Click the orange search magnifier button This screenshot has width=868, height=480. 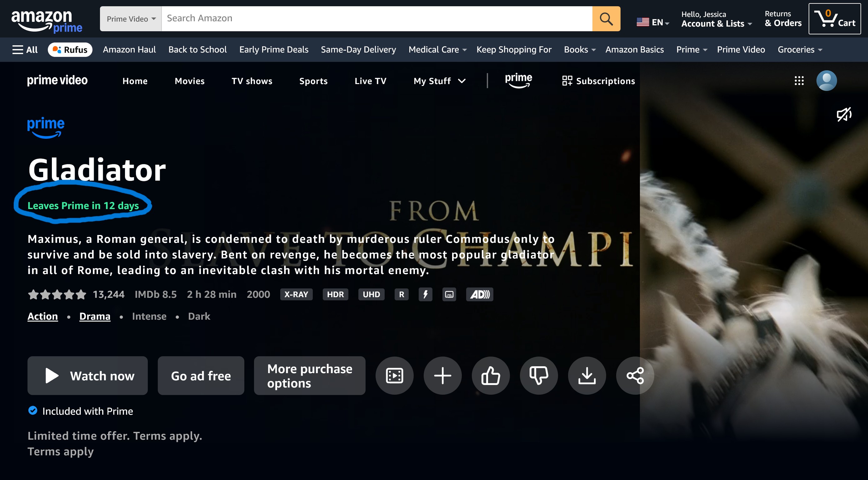tap(606, 19)
